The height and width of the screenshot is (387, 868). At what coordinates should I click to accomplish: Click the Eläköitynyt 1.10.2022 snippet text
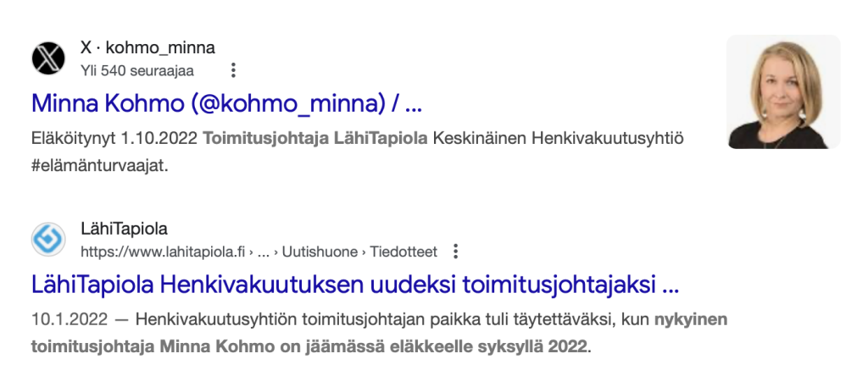[114, 138]
